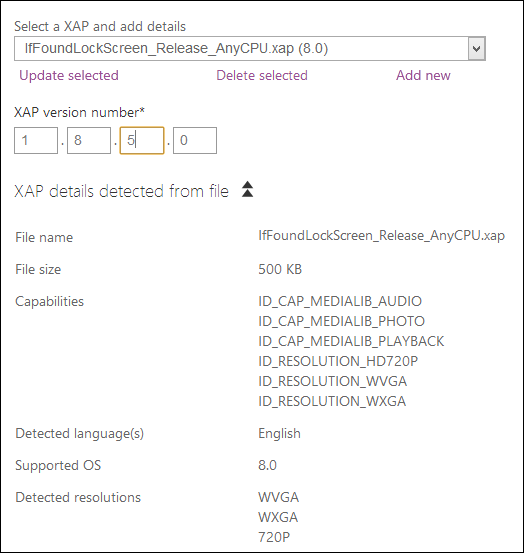Click the ID_CAP_MEDIALIB_PLAYBACK capability
Image resolution: width=524 pixels, height=553 pixels.
coord(351,341)
